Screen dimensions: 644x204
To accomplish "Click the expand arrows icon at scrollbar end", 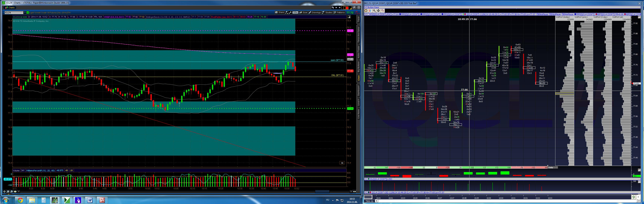I will 354,192.
